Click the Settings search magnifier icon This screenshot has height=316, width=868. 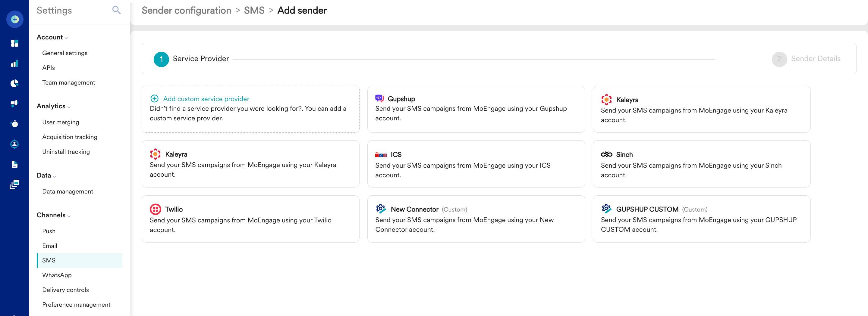(x=116, y=10)
